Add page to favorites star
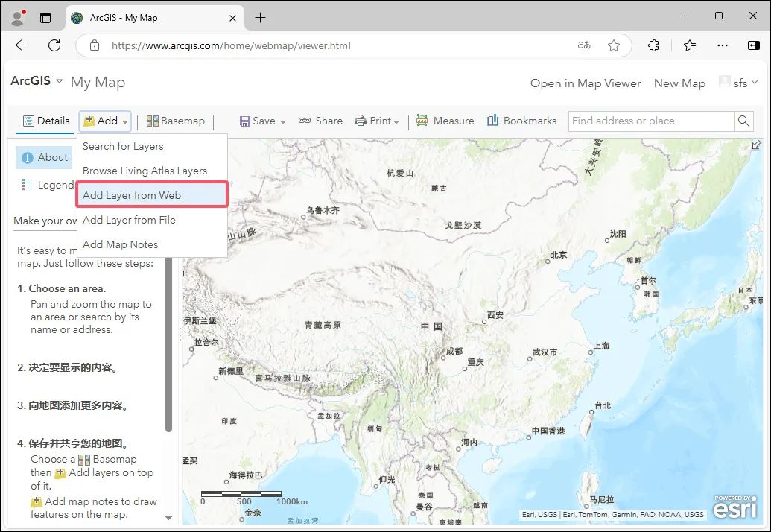The image size is (771, 532). tap(614, 45)
